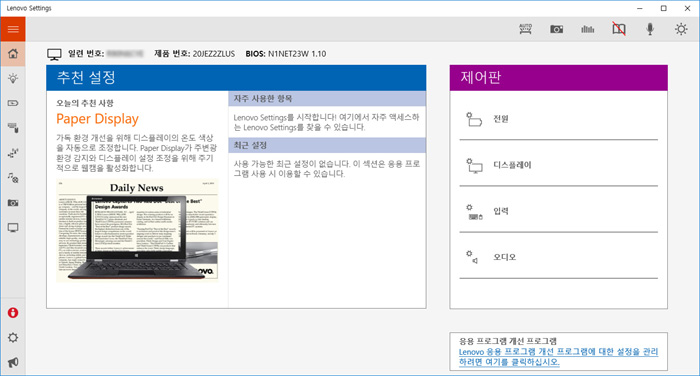The image size is (700, 376).
Task: Click the 응용 프로그램 개선 프로그램 title text
Action: [x=508, y=341]
